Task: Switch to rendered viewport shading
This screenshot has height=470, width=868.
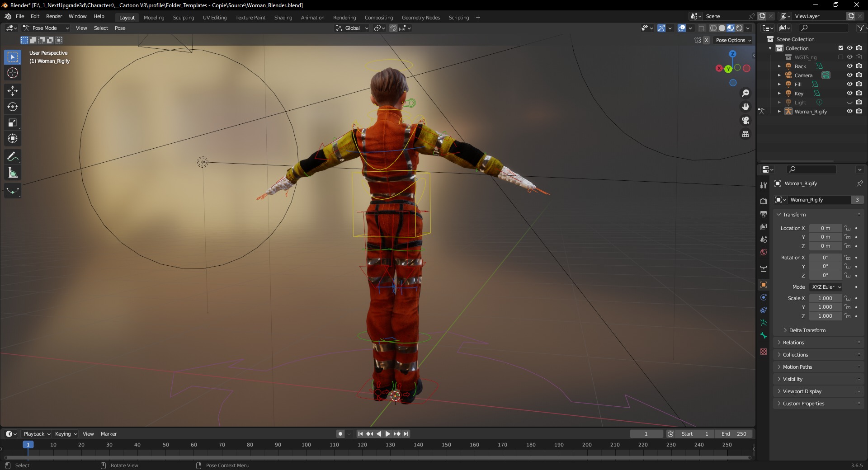Action: pos(739,28)
